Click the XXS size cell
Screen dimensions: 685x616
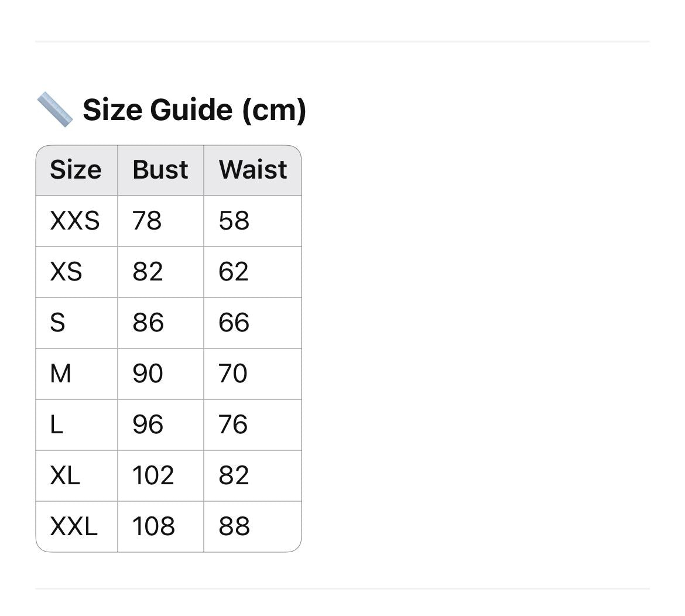click(77, 221)
